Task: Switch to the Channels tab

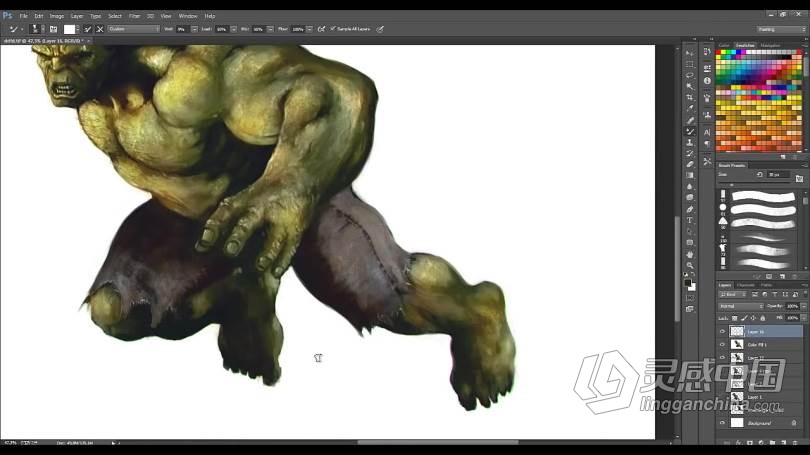Action: click(745, 285)
